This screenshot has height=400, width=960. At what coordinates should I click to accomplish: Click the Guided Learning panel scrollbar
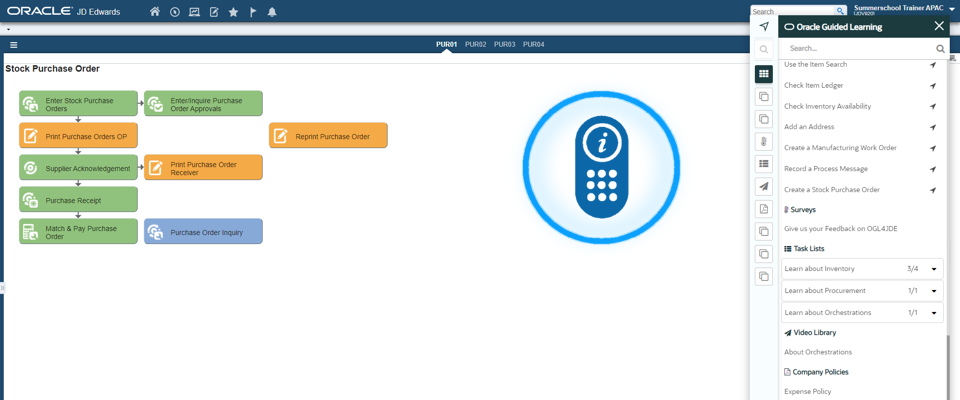[948, 368]
